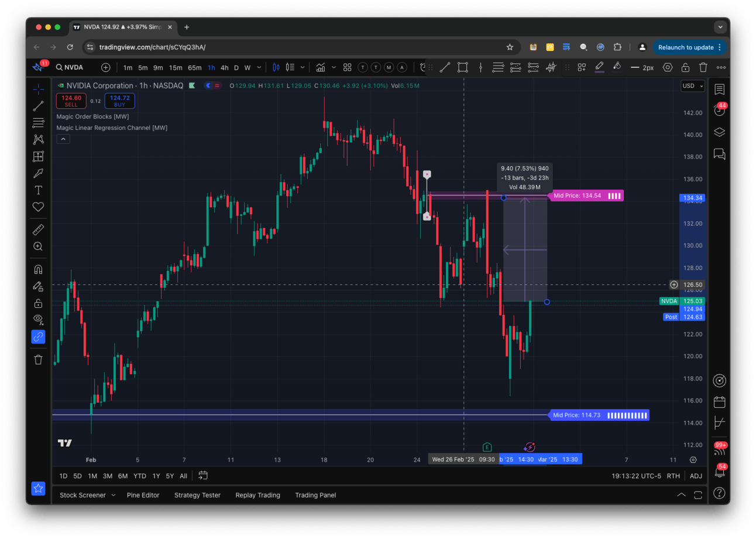756x539 pixels.
Task: Open the candlestick chart style selector
Action: tap(277, 68)
